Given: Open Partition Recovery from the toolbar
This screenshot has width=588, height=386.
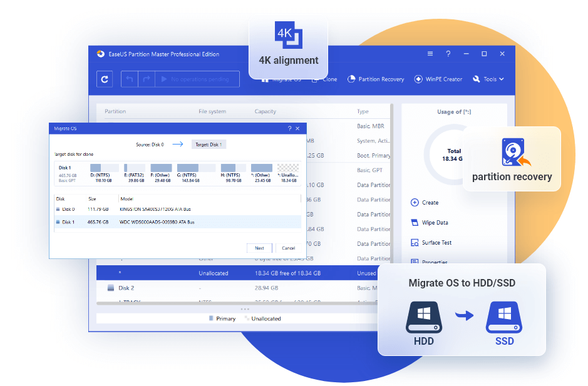Looking at the screenshot, I should point(376,79).
